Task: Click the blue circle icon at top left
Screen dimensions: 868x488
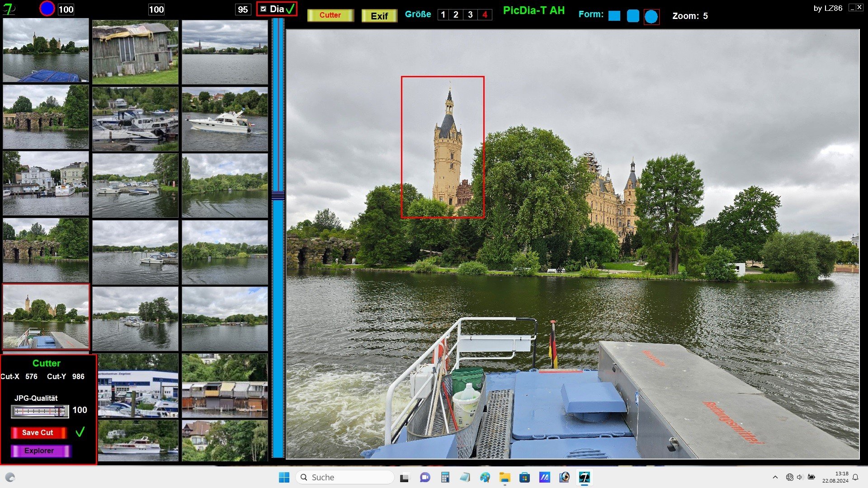Action: [47, 9]
